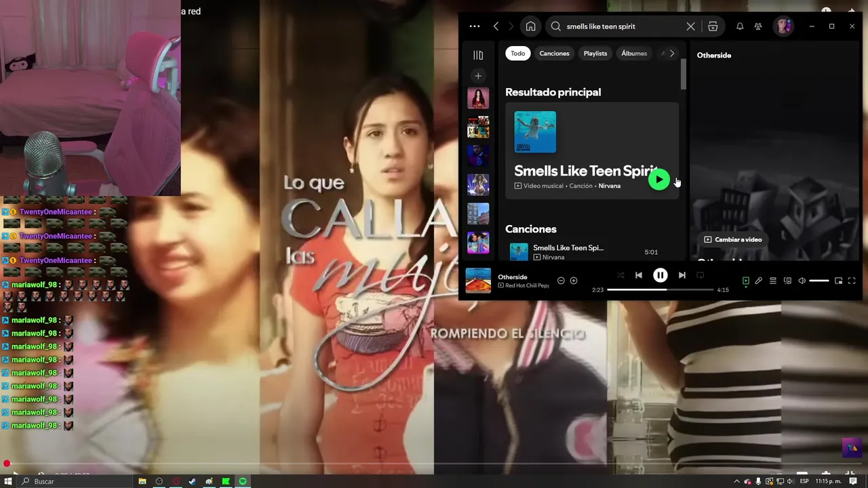Open the Windows Start menu

[8, 481]
